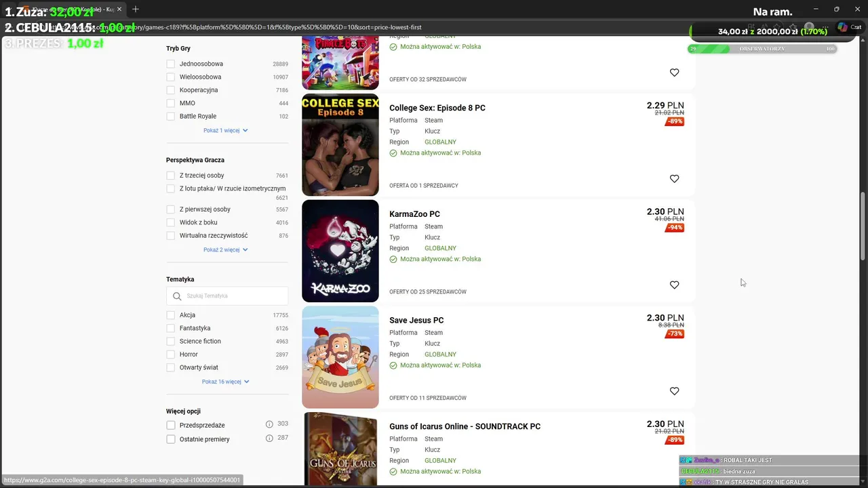Click GLOBALNY region value in KarmaZoo row
Viewport: 868px width, 488px height.
pos(440,248)
